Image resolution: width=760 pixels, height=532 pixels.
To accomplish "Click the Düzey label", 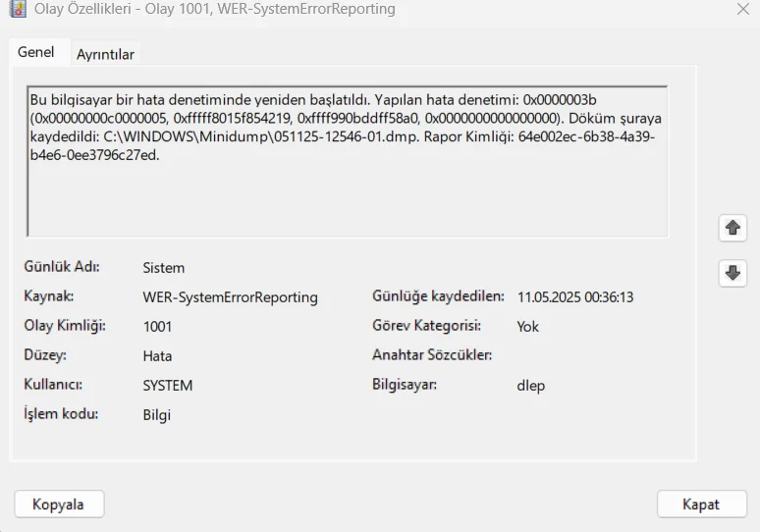I will (x=45, y=355).
